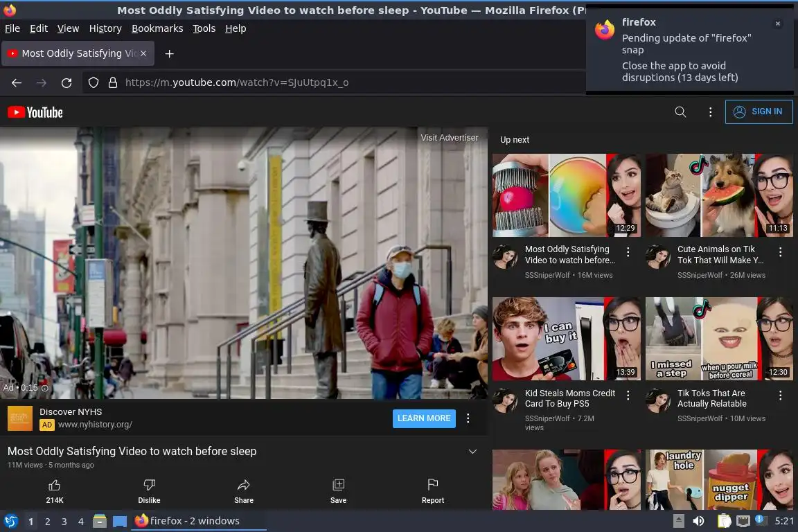Screen dimensions: 798x532
Task: Click Tik Toks That Are Actually Relatable title
Action: click(x=711, y=398)
